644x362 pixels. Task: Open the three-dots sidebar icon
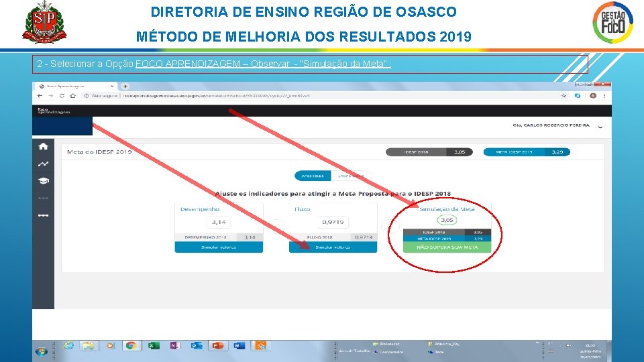point(43,215)
